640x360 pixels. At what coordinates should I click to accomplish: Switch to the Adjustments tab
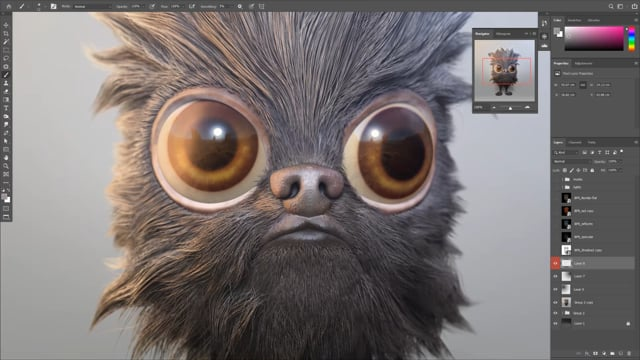click(583, 63)
